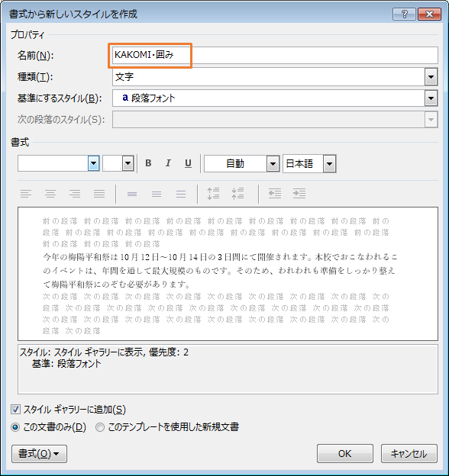This screenshot has height=476, width=449.
Task: Select このテンプレートを使用した新規文書 radio button
Action: pyautogui.click(x=100, y=427)
